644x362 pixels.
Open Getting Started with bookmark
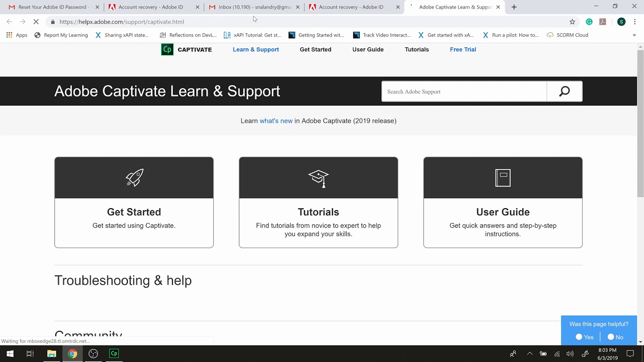click(x=316, y=35)
